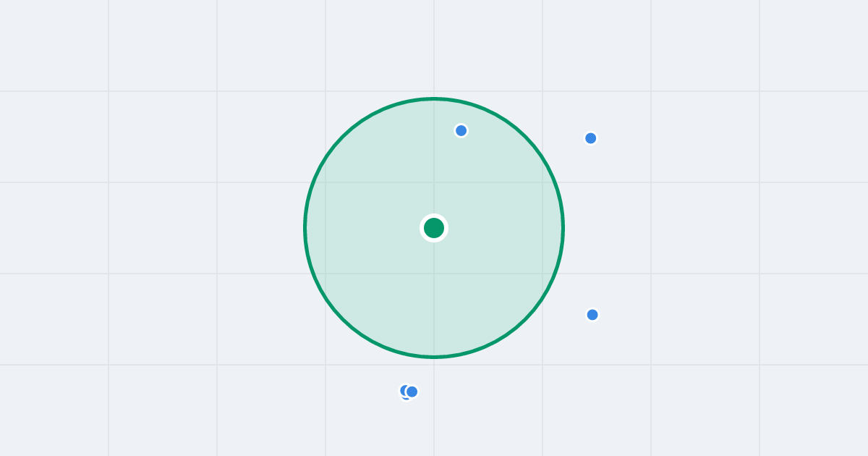Select the blue dot right of the circle's top

click(x=590, y=138)
